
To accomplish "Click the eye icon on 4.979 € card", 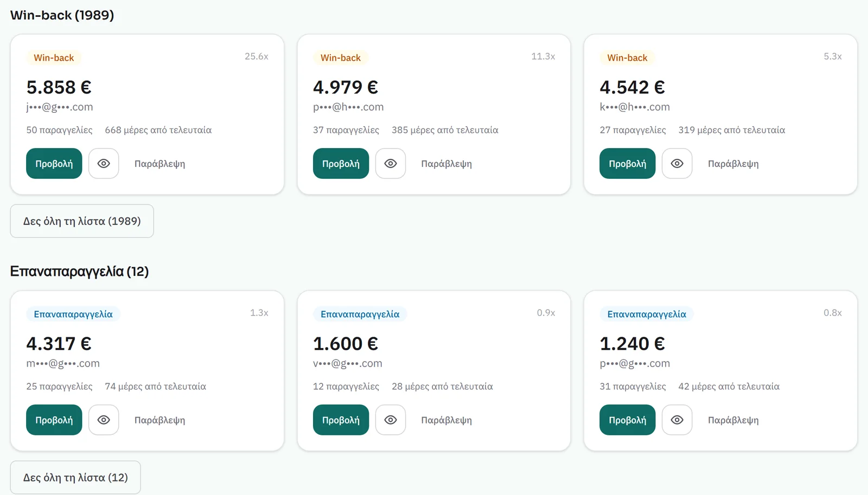I will [x=391, y=163].
